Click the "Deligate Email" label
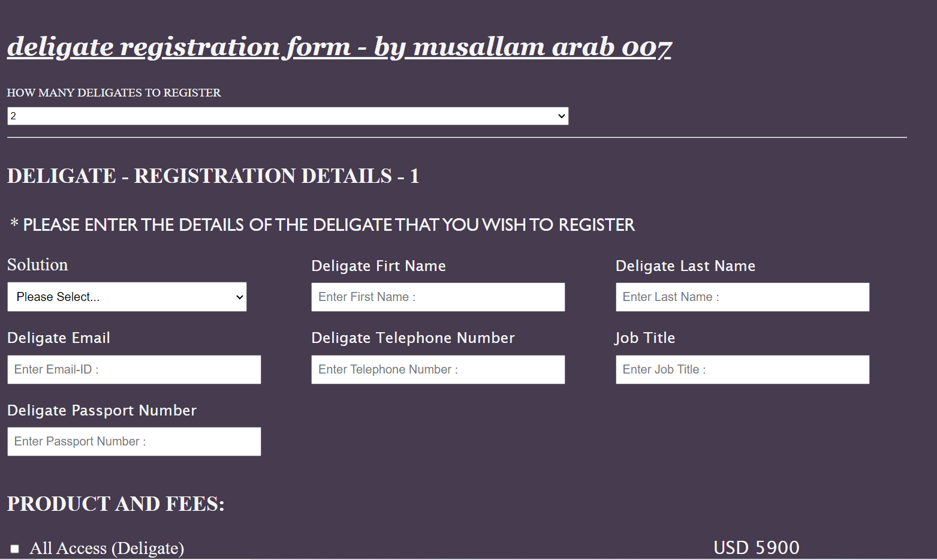The width and height of the screenshot is (937, 560). pyautogui.click(x=59, y=338)
